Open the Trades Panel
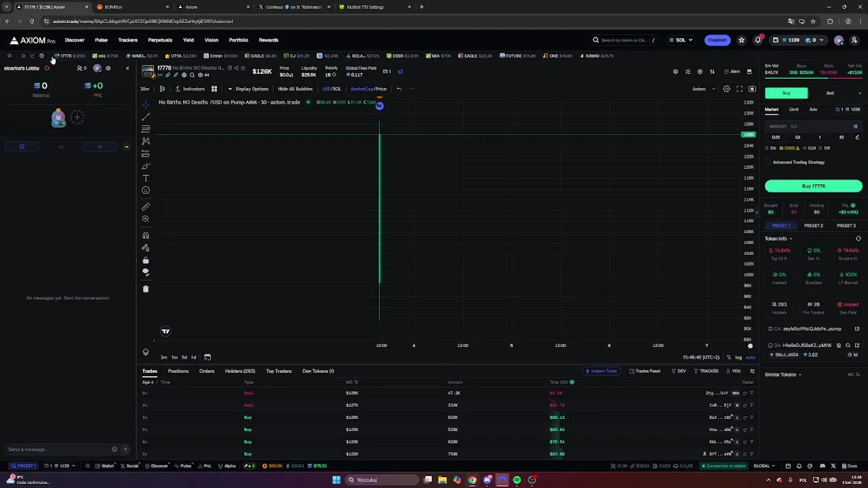Viewport: 868px width, 488px height. coord(645,371)
